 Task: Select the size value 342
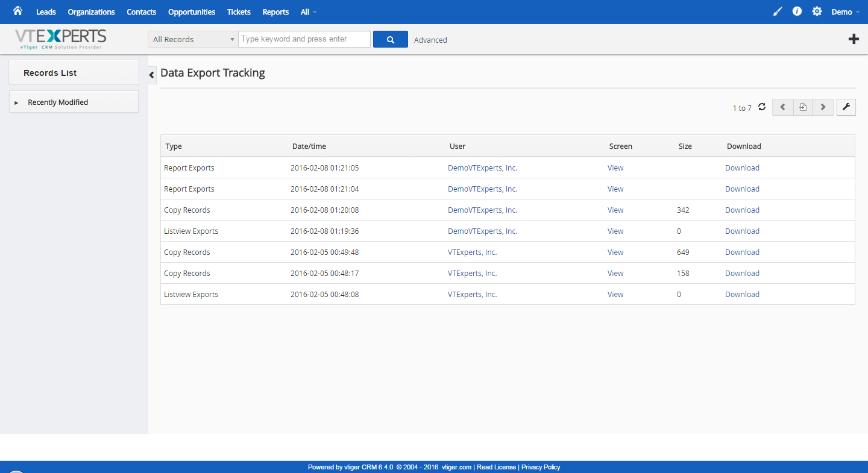click(683, 210)
